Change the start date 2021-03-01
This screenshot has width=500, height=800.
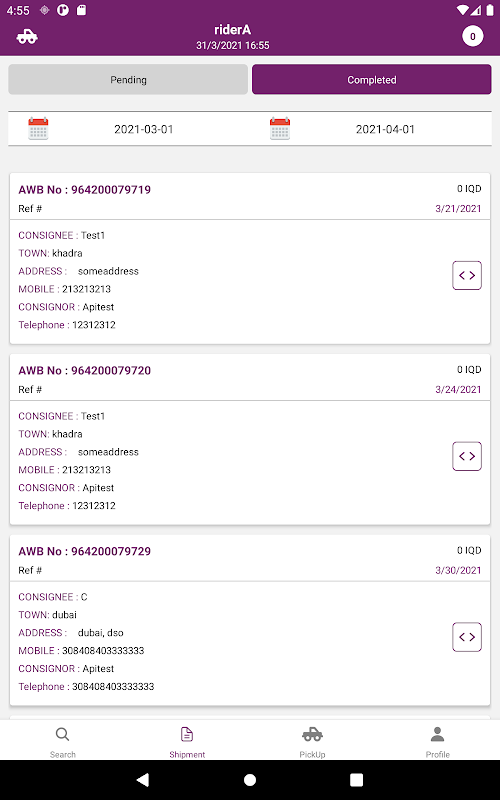coord(144,129)
